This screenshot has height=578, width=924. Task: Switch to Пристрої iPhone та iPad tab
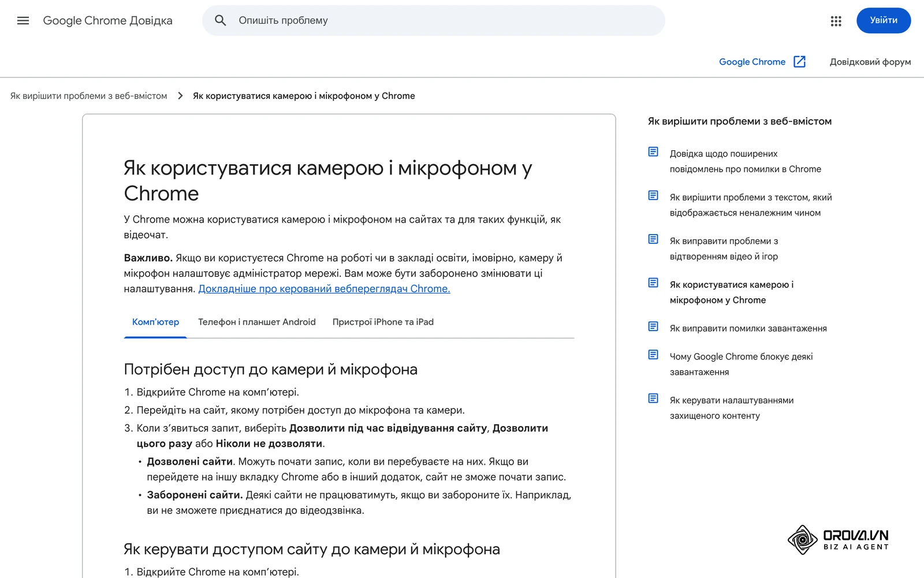[383, 322]
